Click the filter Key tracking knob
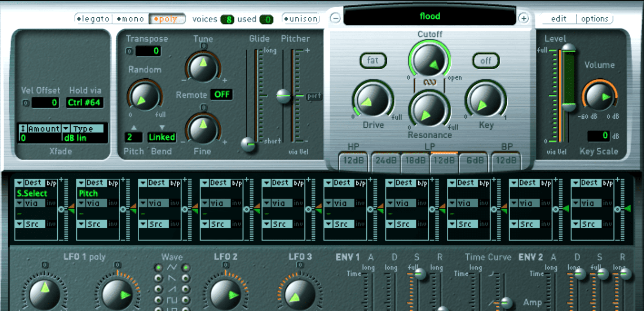This screenshot has width=644, height=311. pos(486,100)
